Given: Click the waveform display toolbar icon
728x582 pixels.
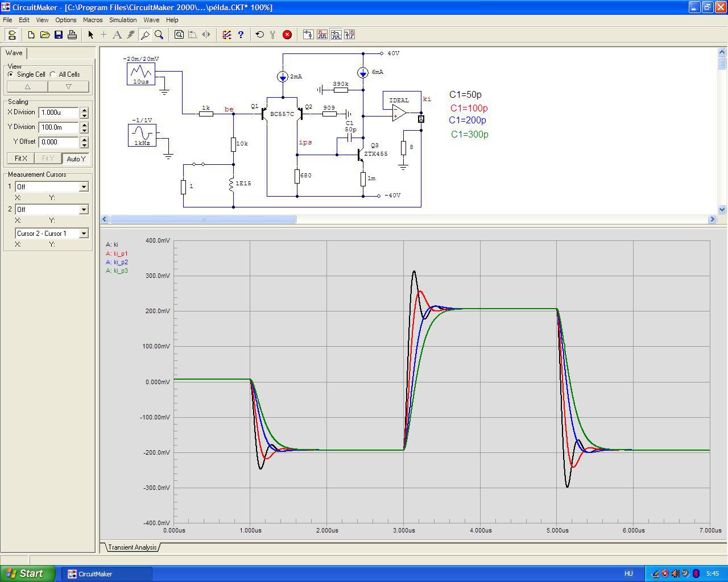Looking at the screenshot, I should point(322,35).
